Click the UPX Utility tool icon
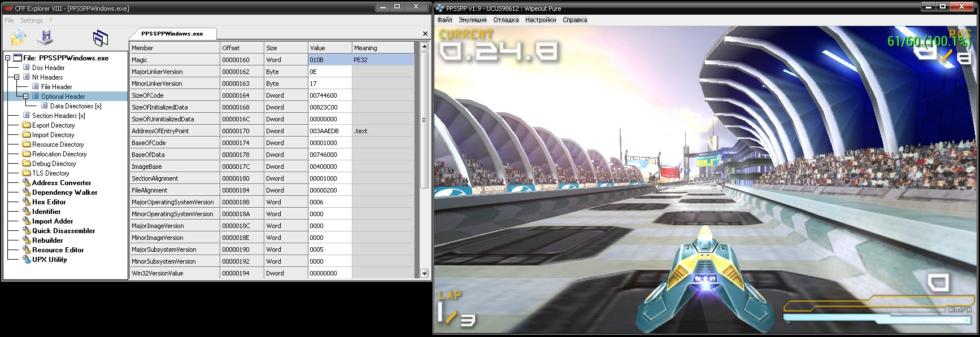The width and height of the screenshot is (980, 337). pyautogui.click(x=27, y=259)
